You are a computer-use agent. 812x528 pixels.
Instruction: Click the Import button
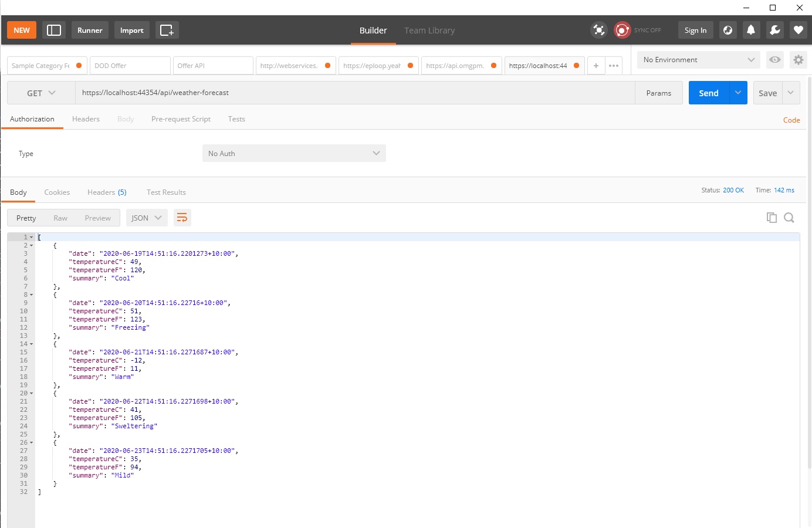pyautogui.click(x=132, y=30)
